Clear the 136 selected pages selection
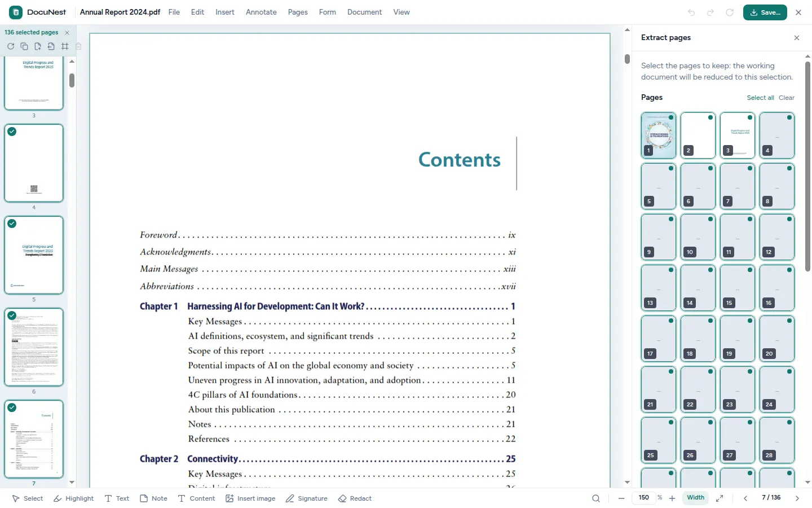Image resolution: width=812 pixels, height=508 pixels. 67,33
